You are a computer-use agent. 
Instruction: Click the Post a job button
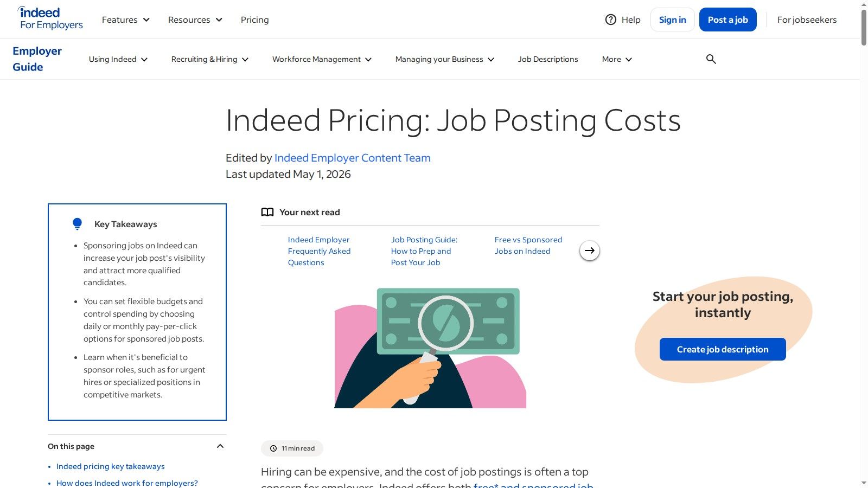click(x=728, y=20)
